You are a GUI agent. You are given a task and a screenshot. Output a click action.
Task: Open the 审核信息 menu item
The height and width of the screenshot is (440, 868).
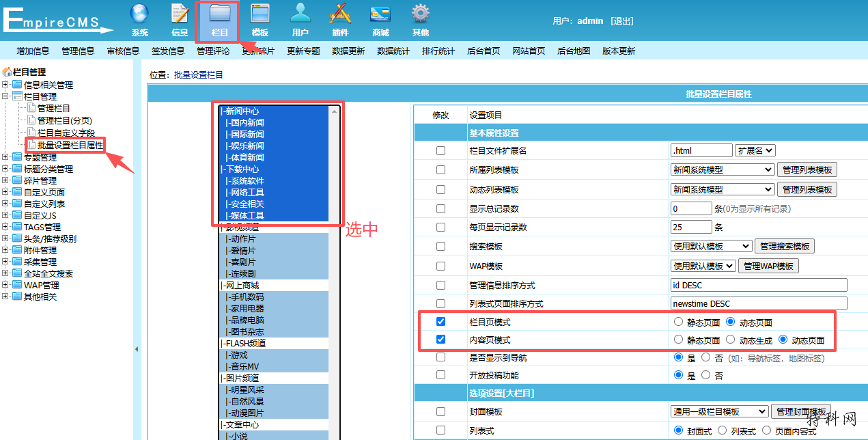point(123,51)
